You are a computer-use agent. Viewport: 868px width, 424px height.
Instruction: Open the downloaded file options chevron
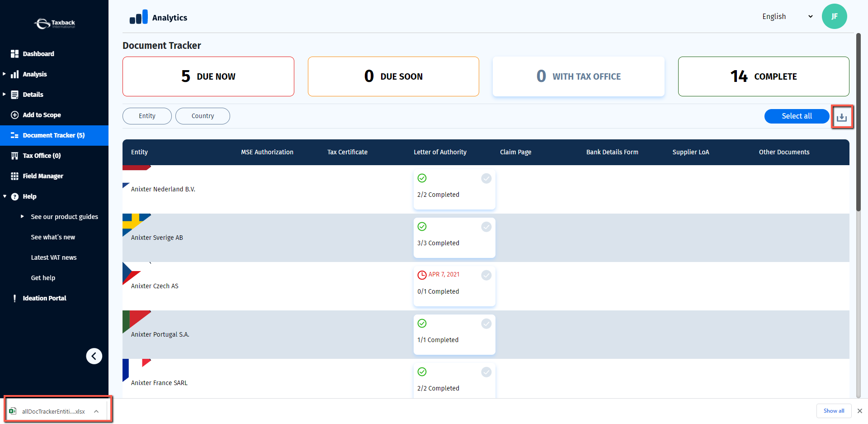point(96,411)
